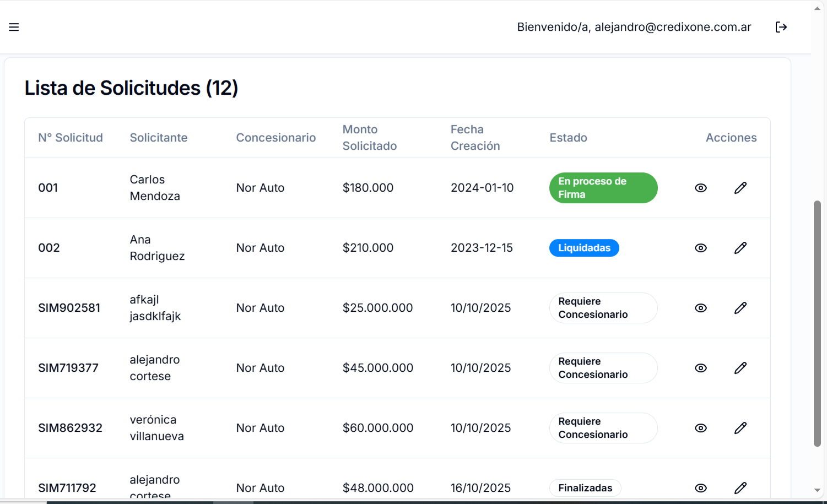Viewport: 827px width, 504px height.
Task: Click the 'Requiere Concesionario' badge on SIM902581
Action: (603, 308)
